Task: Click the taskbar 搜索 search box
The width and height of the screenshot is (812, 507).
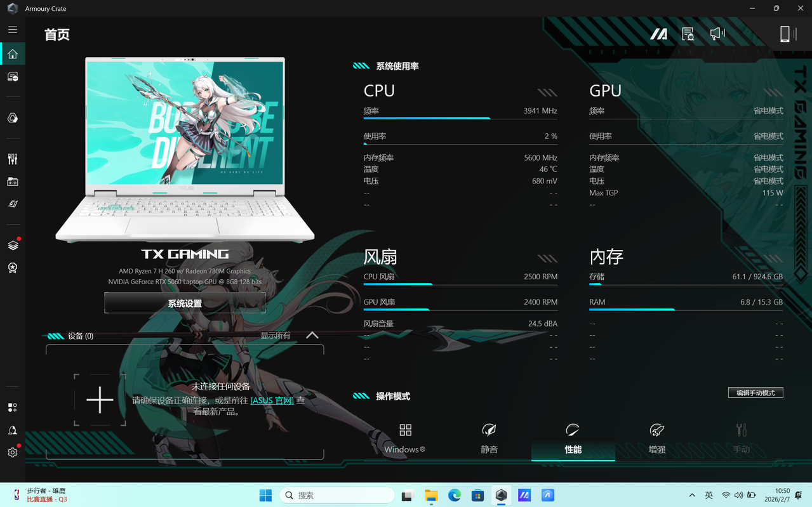Action: (337, 495)
